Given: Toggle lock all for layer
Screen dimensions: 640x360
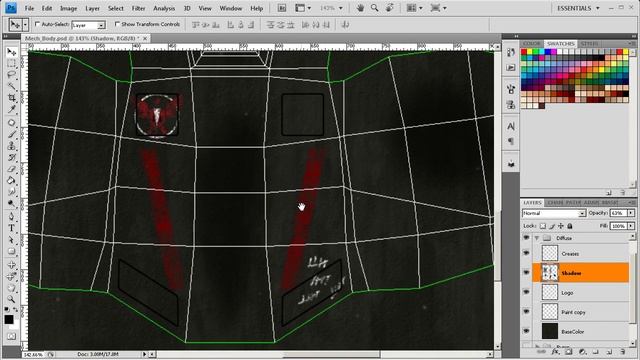Looking at the screenshot, I should [570, 226].
